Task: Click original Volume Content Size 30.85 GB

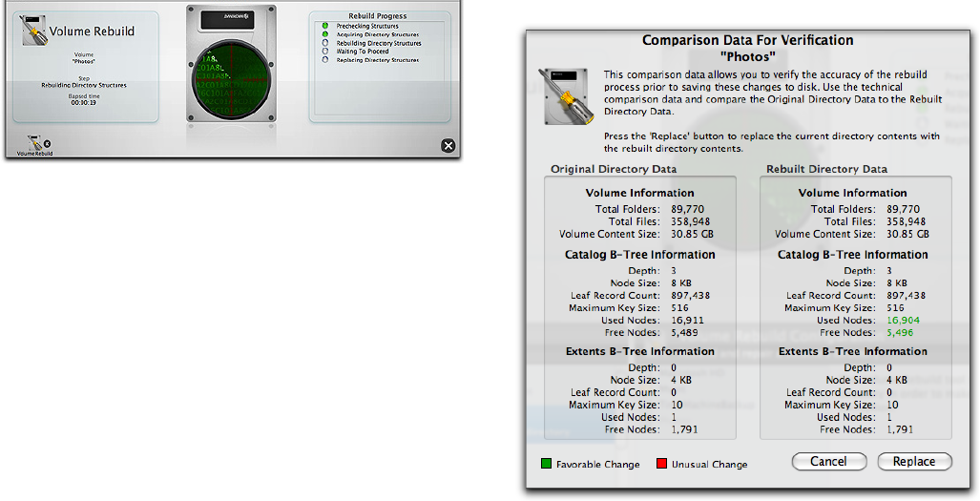Action: [x=693, y=234]
